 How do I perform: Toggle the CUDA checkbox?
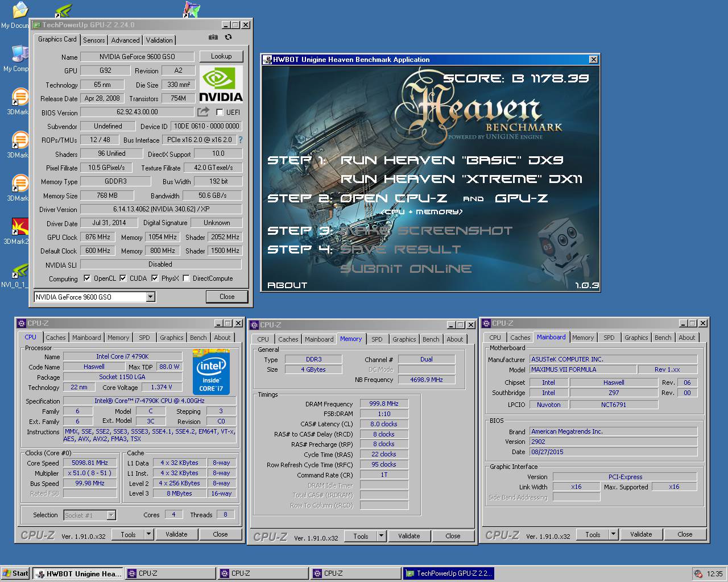[x=123, y=278]
